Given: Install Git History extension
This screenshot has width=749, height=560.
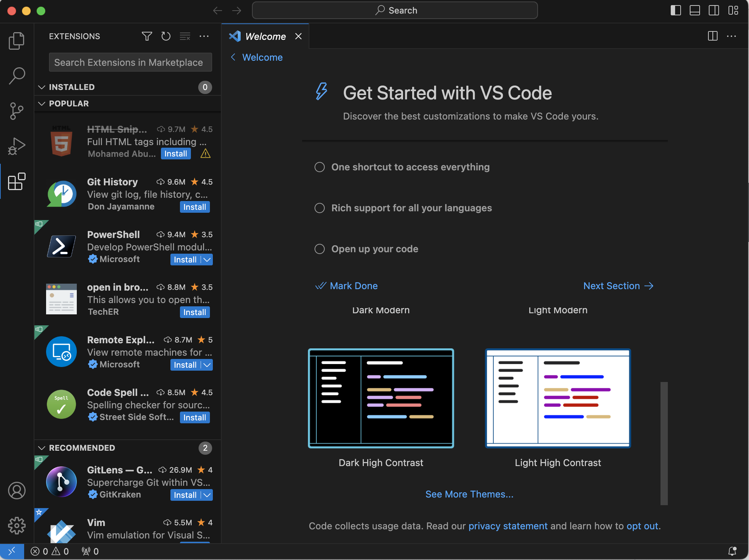Looking at the screenshot, I should tap(195, 207).
